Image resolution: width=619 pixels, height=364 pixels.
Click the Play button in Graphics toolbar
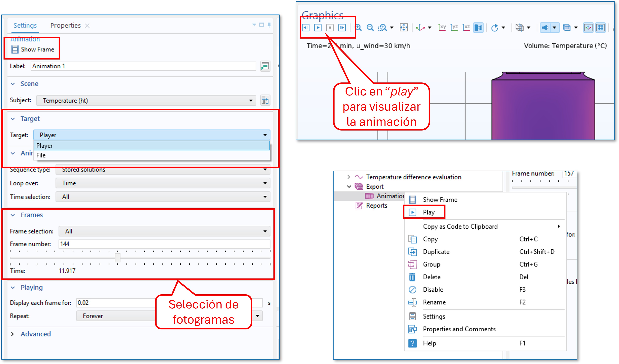[x=318, y=28]
